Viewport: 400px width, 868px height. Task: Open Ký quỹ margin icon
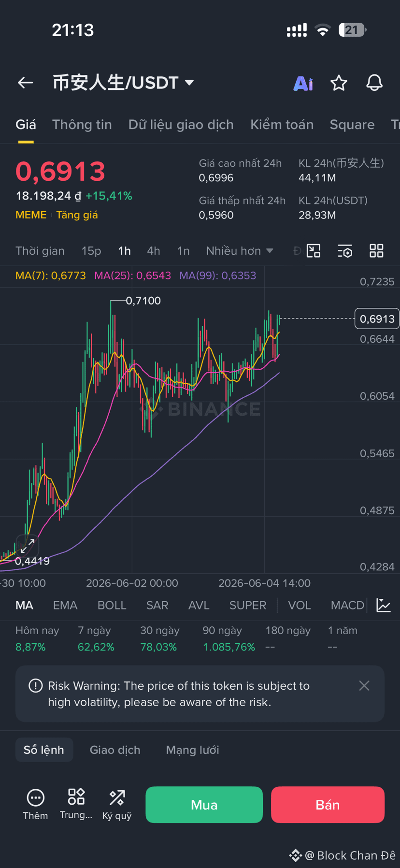pyautogui.click(x=117, y=804)
